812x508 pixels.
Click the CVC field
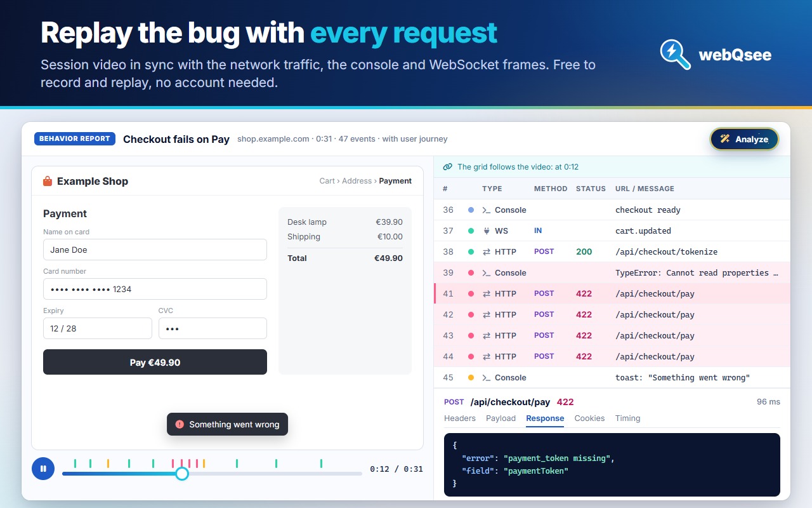(x=213, y=328)
